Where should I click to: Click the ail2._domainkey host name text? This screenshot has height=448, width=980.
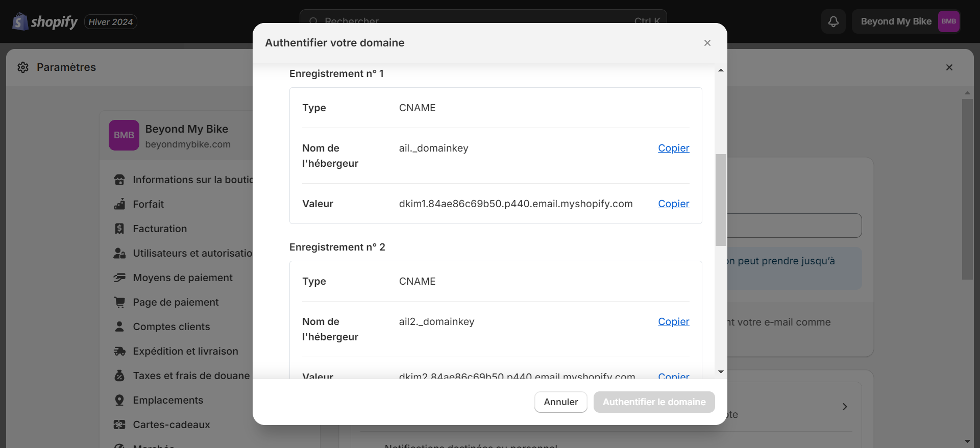tap(437, 321)
